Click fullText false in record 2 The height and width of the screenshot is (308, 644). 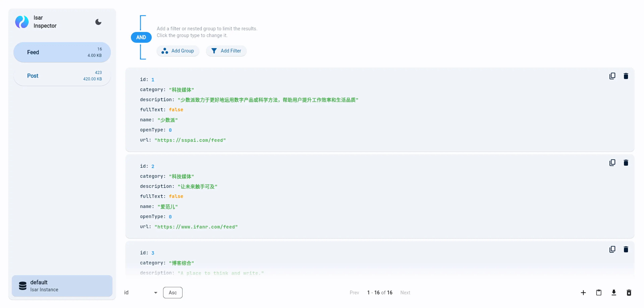pyautogui.click(x=176, y=196)
